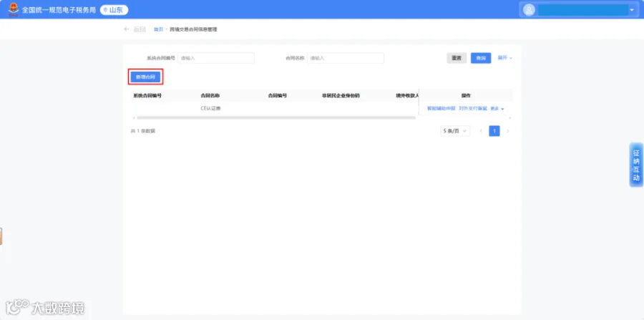The height and width of the screenshot is (320, 644).
Task: Open 智能辅助申报 for CE认证费 row
Action: 441,108
